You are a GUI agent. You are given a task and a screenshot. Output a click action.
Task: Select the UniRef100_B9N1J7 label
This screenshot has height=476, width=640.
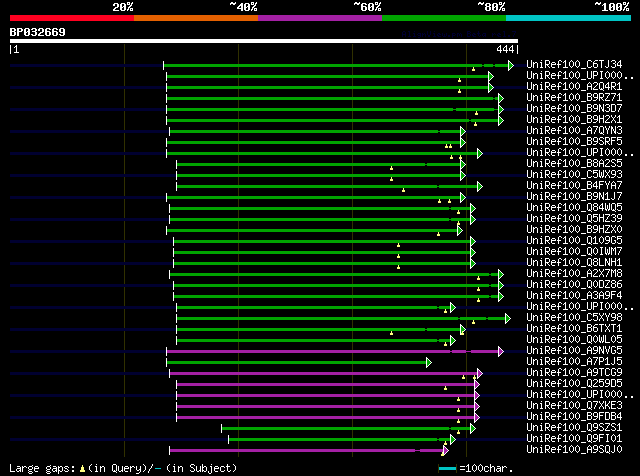coord(574,196)
